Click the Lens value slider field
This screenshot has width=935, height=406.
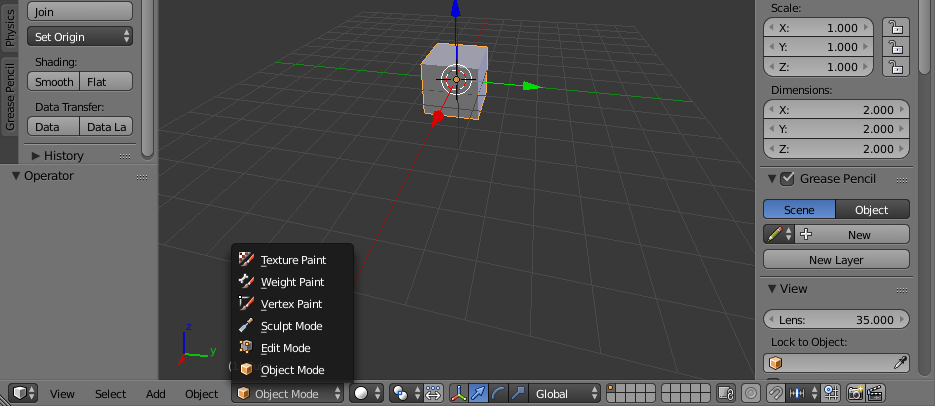(836, 320)
